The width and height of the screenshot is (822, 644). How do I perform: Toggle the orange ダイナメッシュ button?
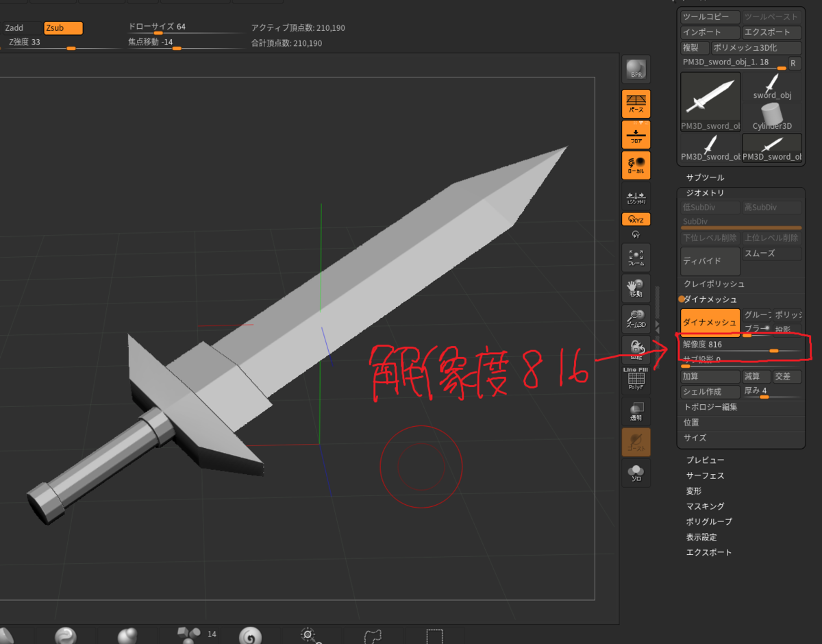(x=710, y=322)
